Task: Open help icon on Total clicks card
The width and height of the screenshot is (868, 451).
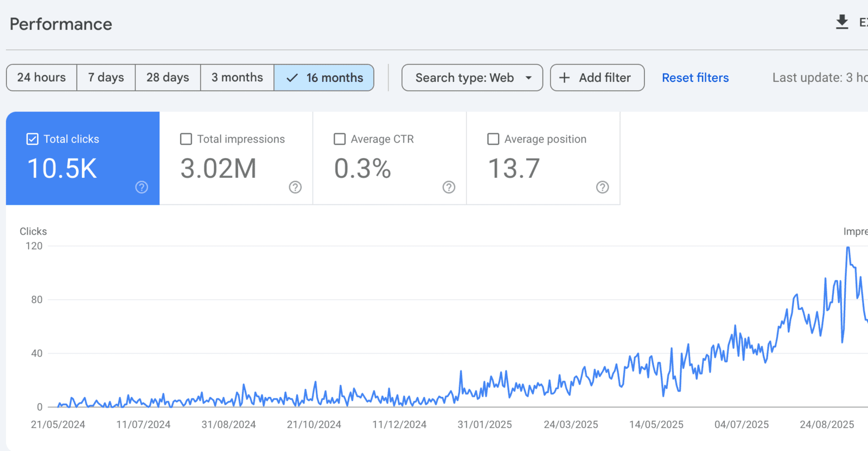Action: tap(142, 187)
